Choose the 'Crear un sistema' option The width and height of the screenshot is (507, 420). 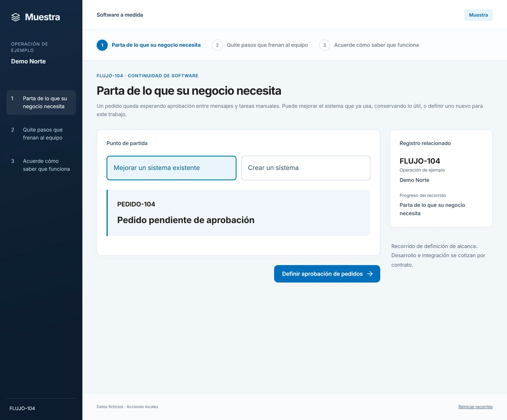point(306,168)
